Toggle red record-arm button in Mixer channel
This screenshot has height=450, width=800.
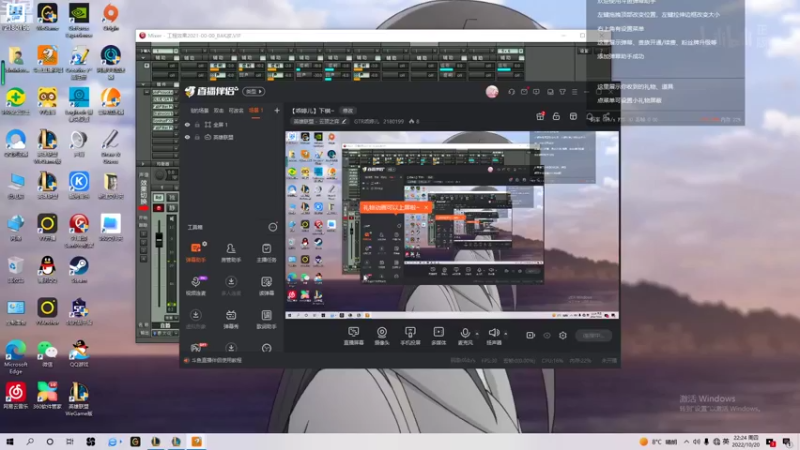(159, 208)
